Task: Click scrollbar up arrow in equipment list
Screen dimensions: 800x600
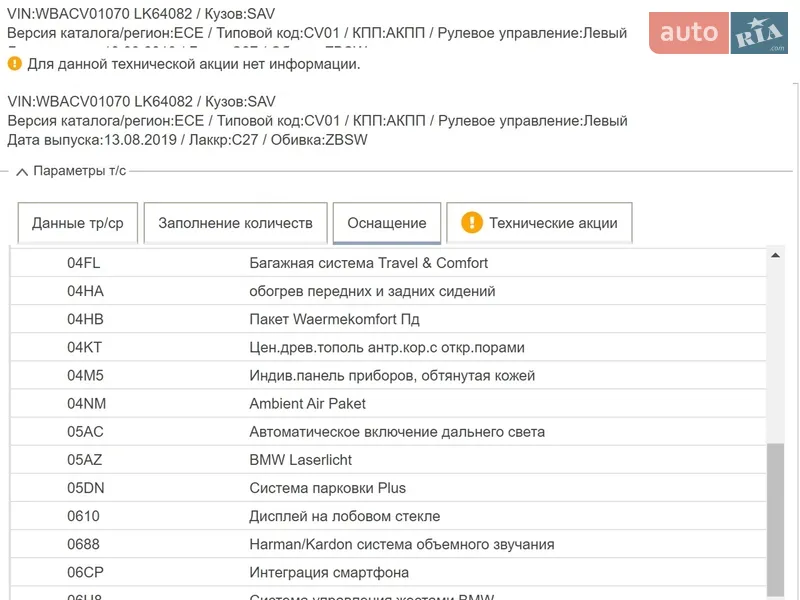Action: point(775,256)
